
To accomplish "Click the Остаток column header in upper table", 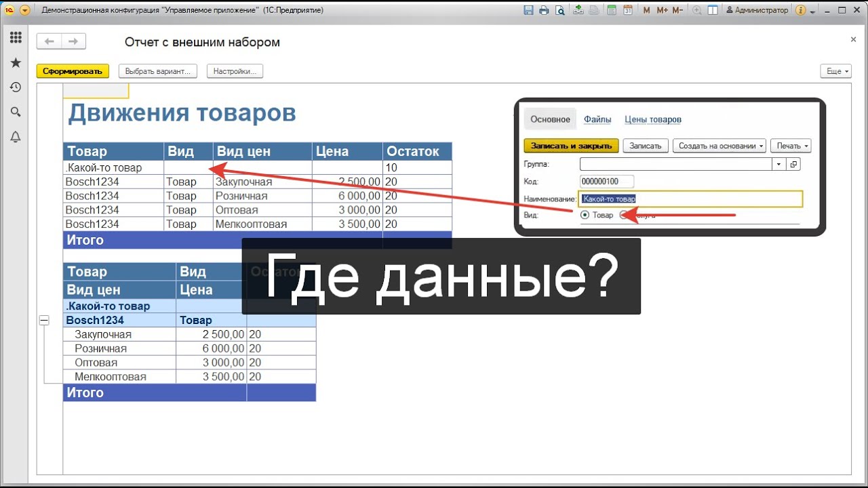I will (x=417, y=151).
